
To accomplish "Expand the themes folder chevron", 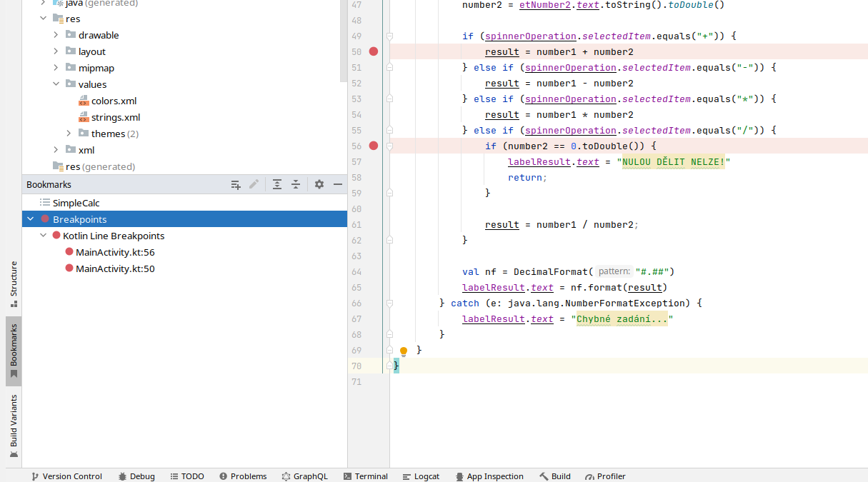I will (x=68, y=133).
